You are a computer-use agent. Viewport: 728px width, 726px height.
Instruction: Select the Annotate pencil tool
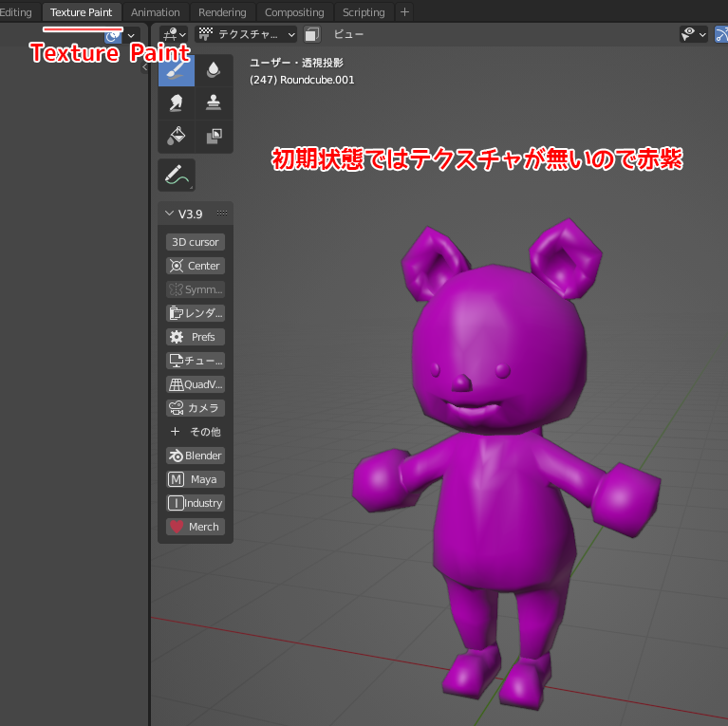177,175
